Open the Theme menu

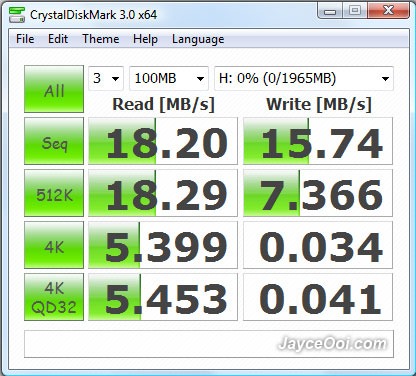click(x=100, y=39)
